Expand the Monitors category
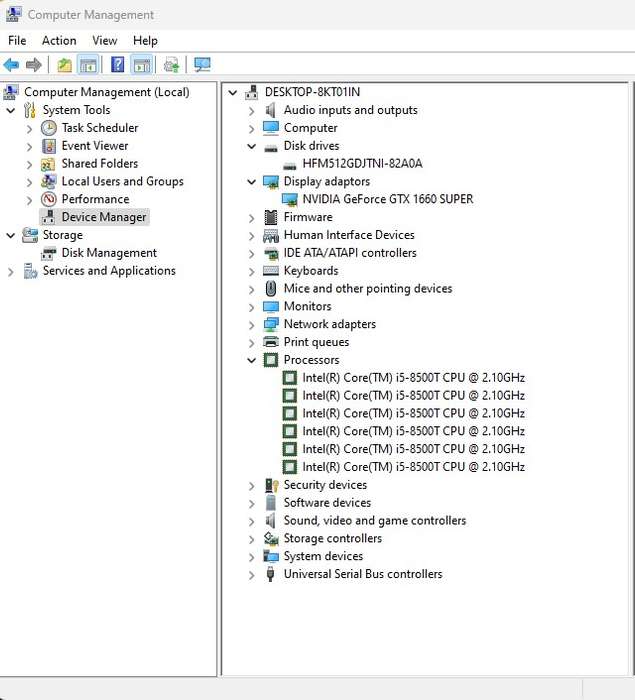This screenshot has height=700, width=635. point(252,307)
